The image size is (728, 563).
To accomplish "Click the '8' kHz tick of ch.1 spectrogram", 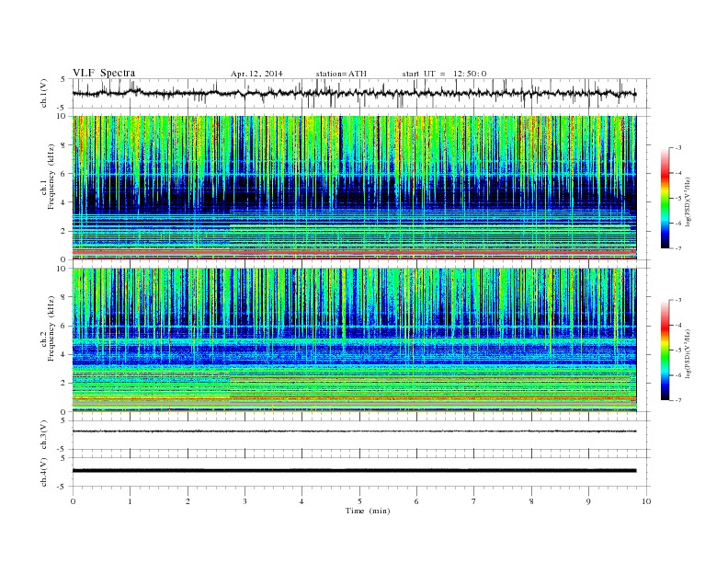I will (63, 145).
